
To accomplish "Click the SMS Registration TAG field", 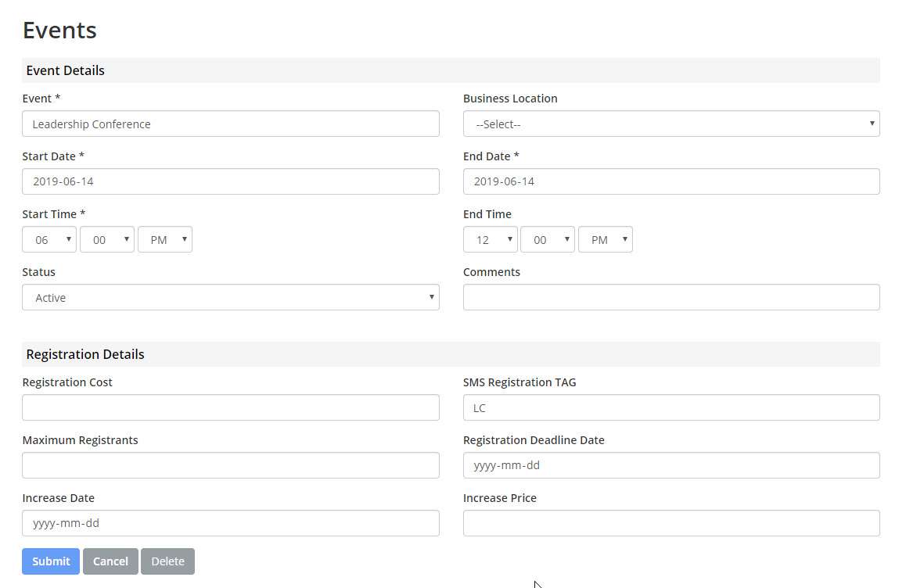I will (671, 407).
